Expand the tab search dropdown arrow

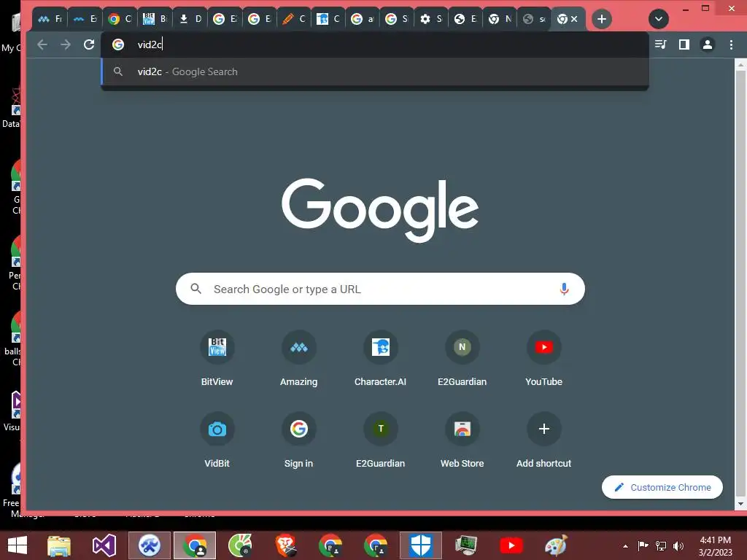pos(659,19)
